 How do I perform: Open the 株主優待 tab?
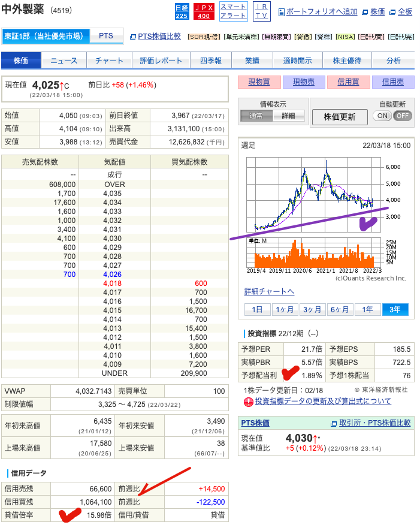347,61
